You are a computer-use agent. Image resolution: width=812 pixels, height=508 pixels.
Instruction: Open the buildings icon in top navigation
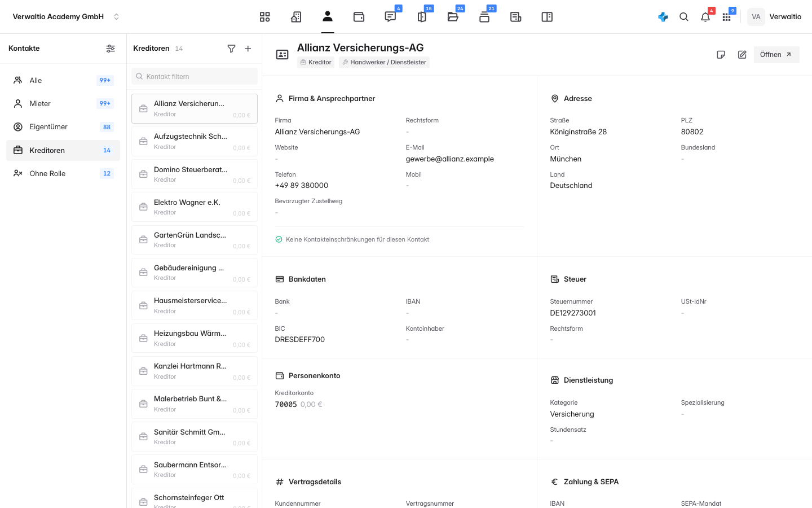pyautogui.click(x=296, y=17)
